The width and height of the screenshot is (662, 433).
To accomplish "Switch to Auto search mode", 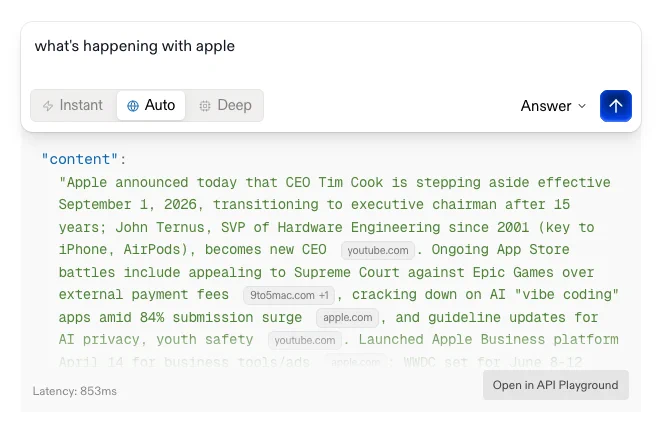I will pos(151,106).
